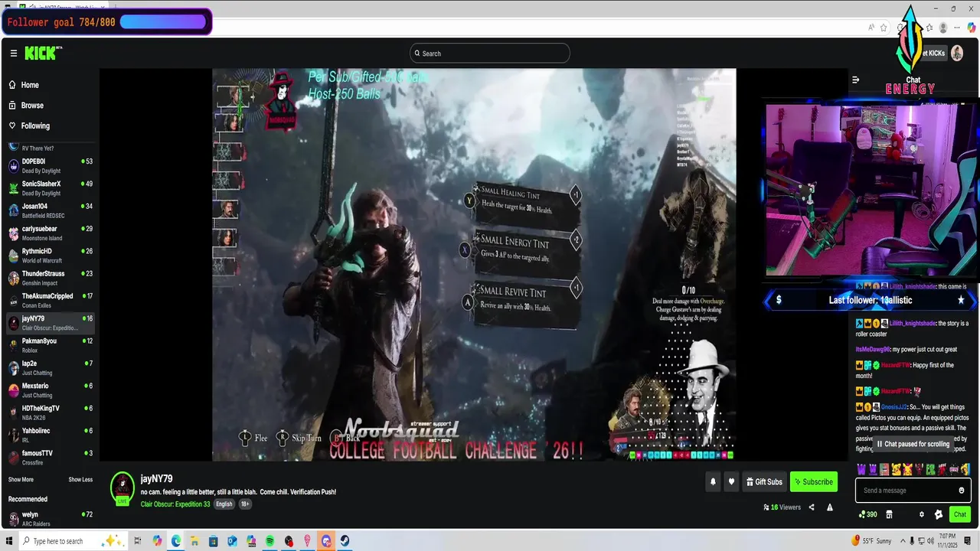Click the notification bell for jayNY79
The width and height of the screenshot is (980, 551).
(713, 482)
